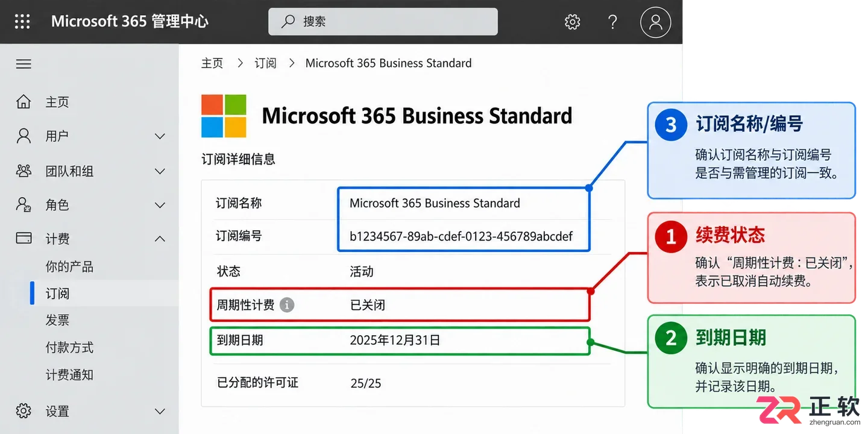Expand the 设置 menu chevron
Image resolution: width=868 pixels, height=434 pixels.
(x=160, y=412)
